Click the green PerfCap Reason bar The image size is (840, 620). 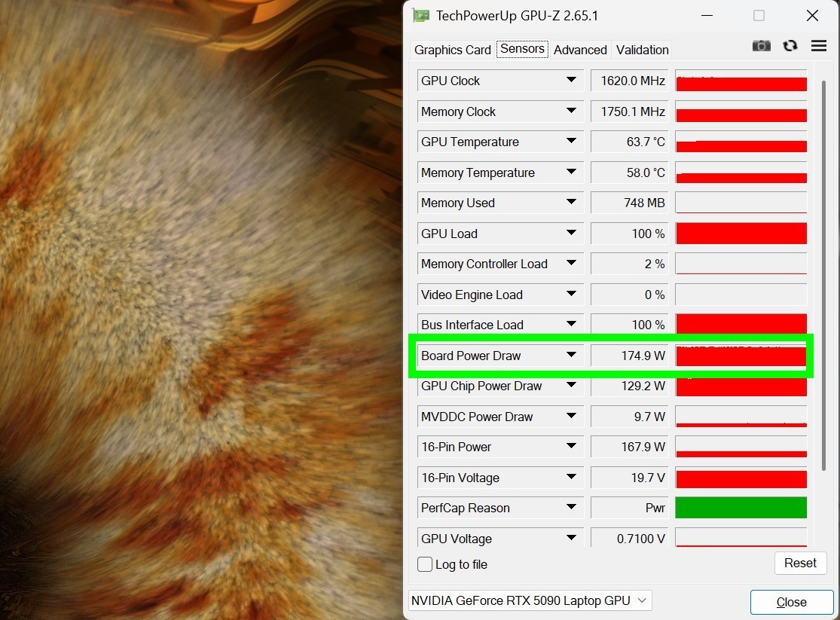point(741,508)
